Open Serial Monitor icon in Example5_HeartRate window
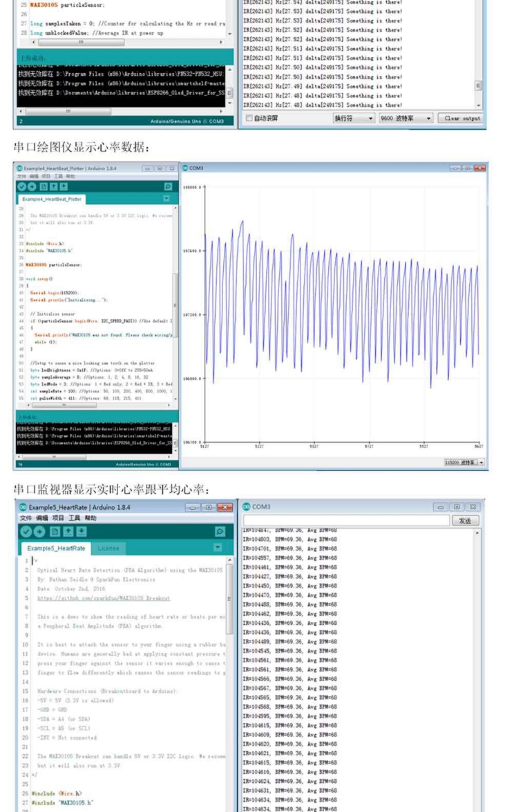 click(220, 532)
